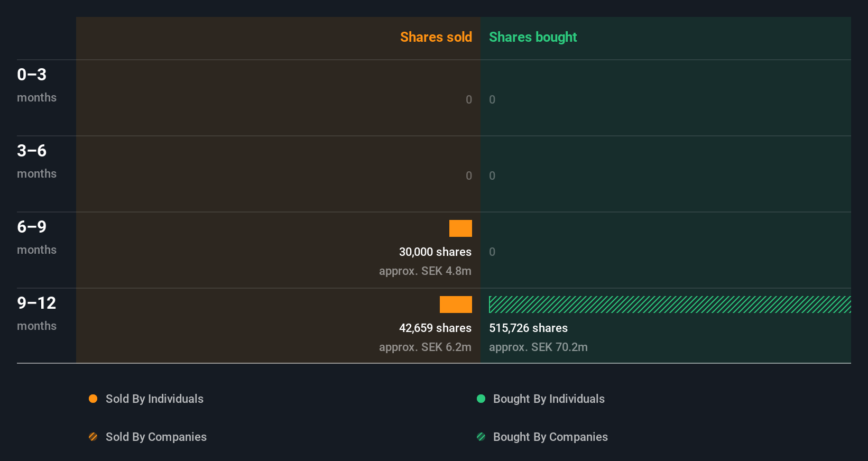Viewport: 868px width, 461px height.
Task: Click the 6–9 months row label
Action: [x=36, y=237]
